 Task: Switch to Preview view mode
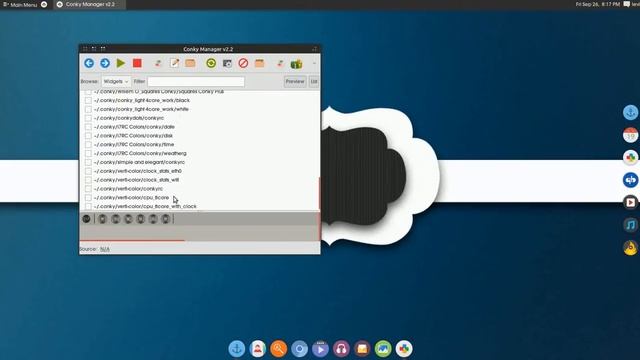(x=295, y=82)
